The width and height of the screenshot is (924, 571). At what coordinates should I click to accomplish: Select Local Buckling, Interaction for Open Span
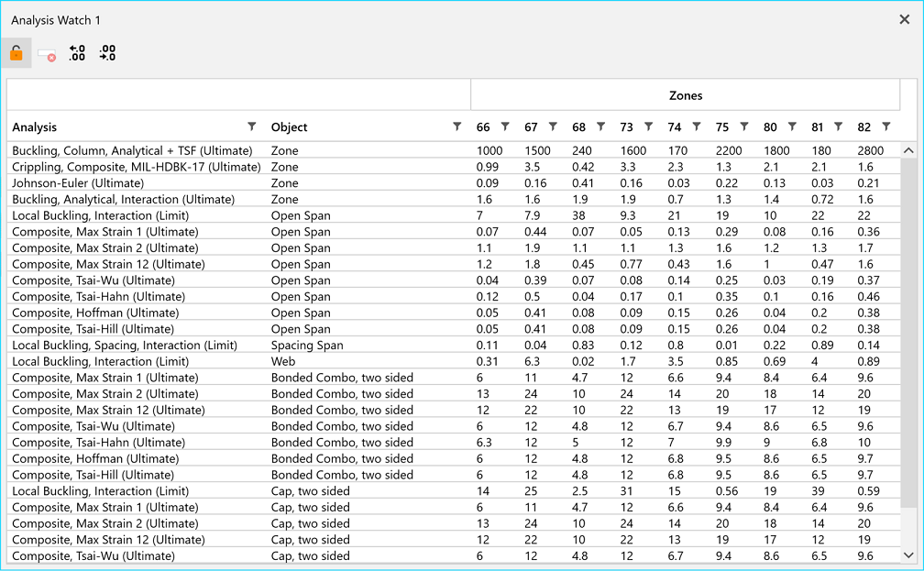pos(453,215)
